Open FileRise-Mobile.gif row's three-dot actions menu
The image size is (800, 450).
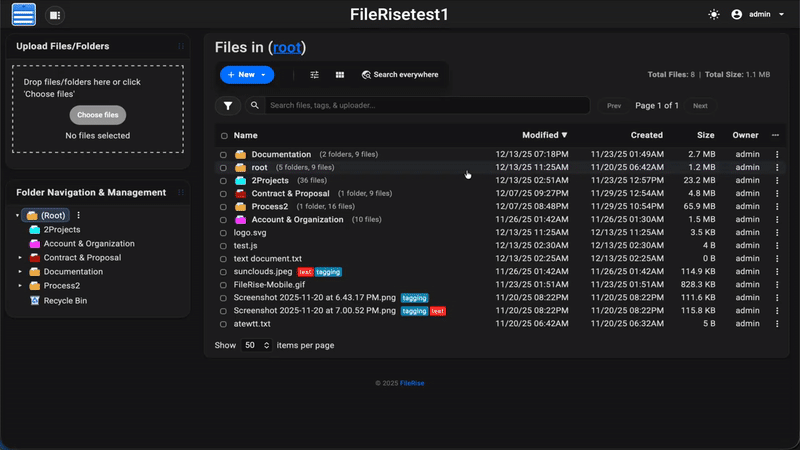pyautogui.click(x=777, y=284)
